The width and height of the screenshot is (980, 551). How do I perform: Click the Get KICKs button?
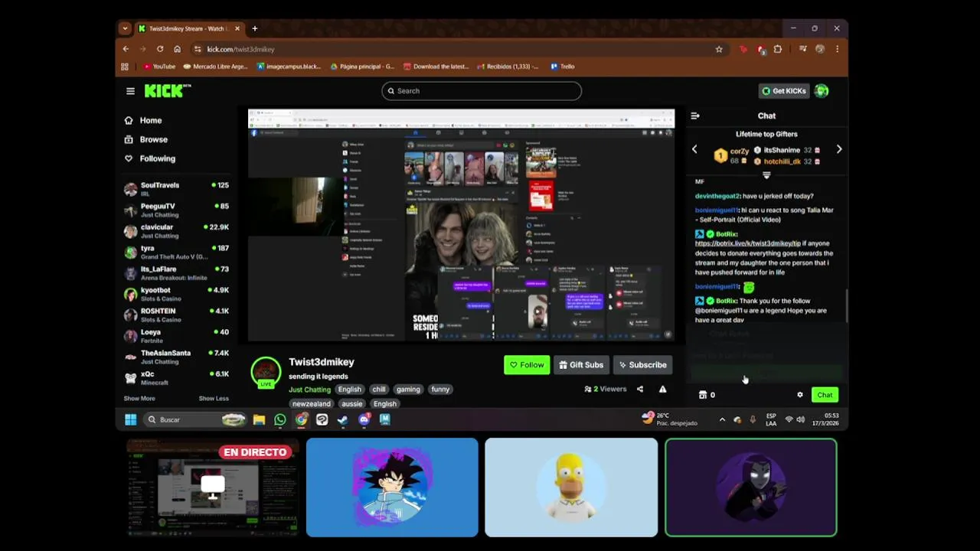click(x=783, y=91)
